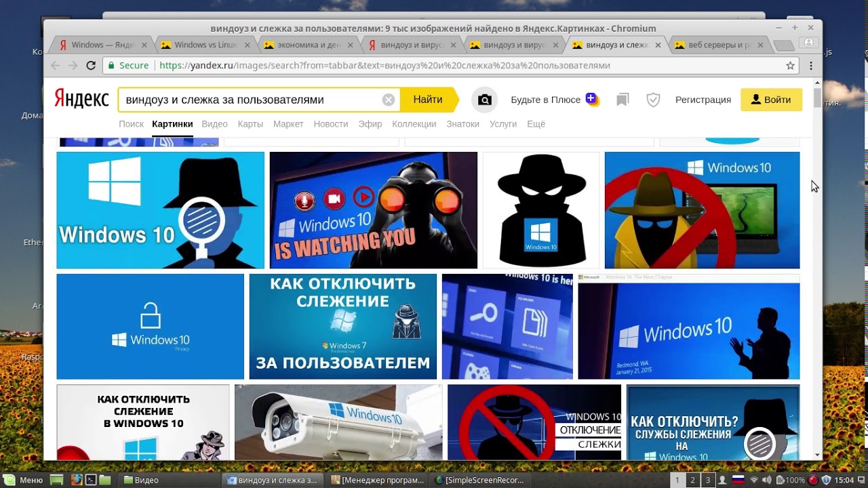Close the 'веб серверы' tab
This screenshot has width=868, height=488.
pyautogui.click(x=760, y=45)
